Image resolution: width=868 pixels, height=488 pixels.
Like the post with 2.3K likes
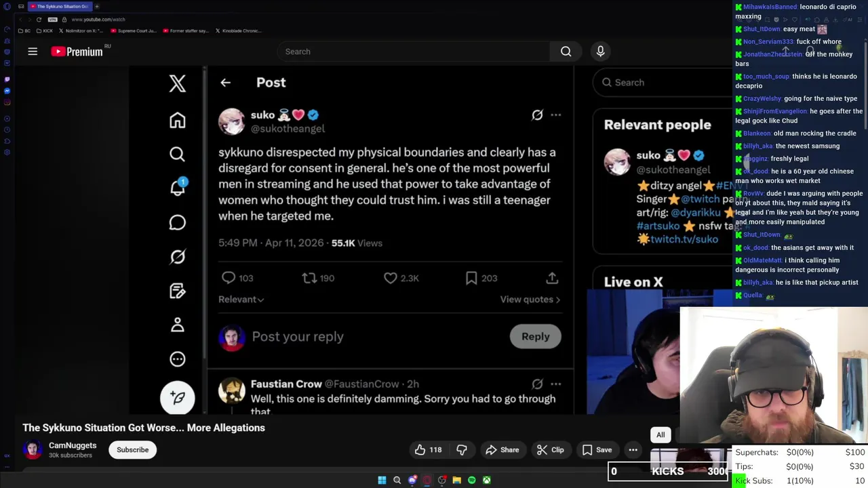coord(401,278)
